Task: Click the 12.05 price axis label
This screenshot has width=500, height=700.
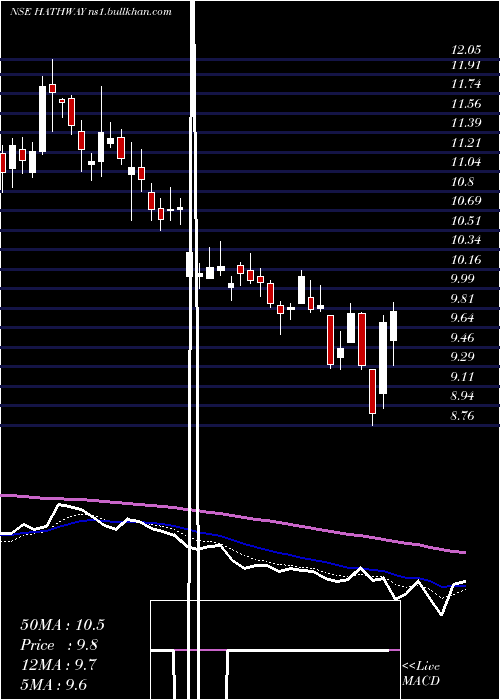Action: (467, 49)
